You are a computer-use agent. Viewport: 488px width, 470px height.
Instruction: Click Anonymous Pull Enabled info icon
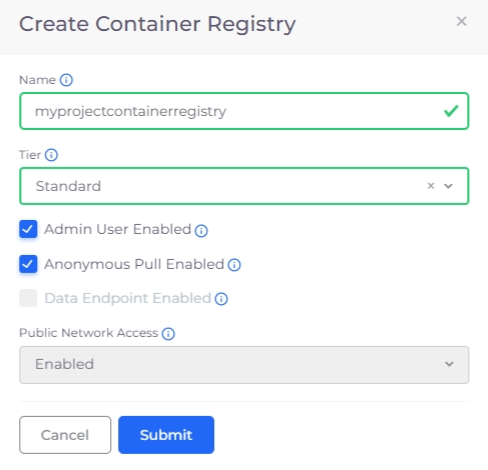coord(234,265)
